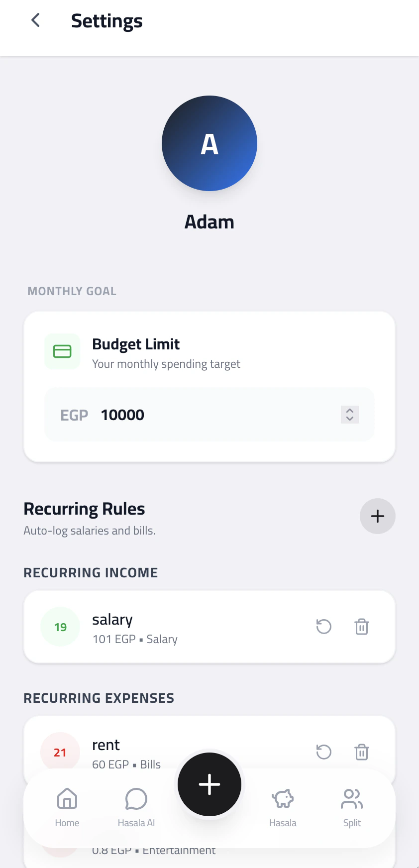
Task: Delete the salary recurring income
Action: [362, 627]
